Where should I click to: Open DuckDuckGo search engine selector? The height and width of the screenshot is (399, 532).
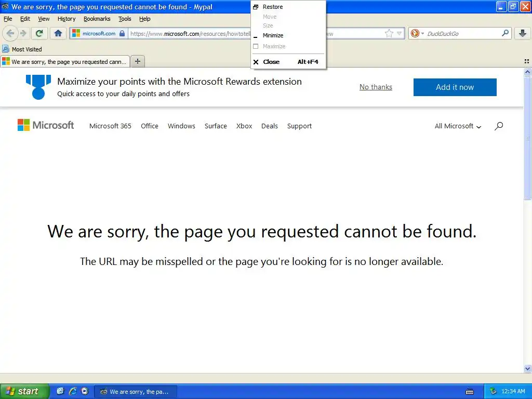pyautogui.click(x=417, y=33)
